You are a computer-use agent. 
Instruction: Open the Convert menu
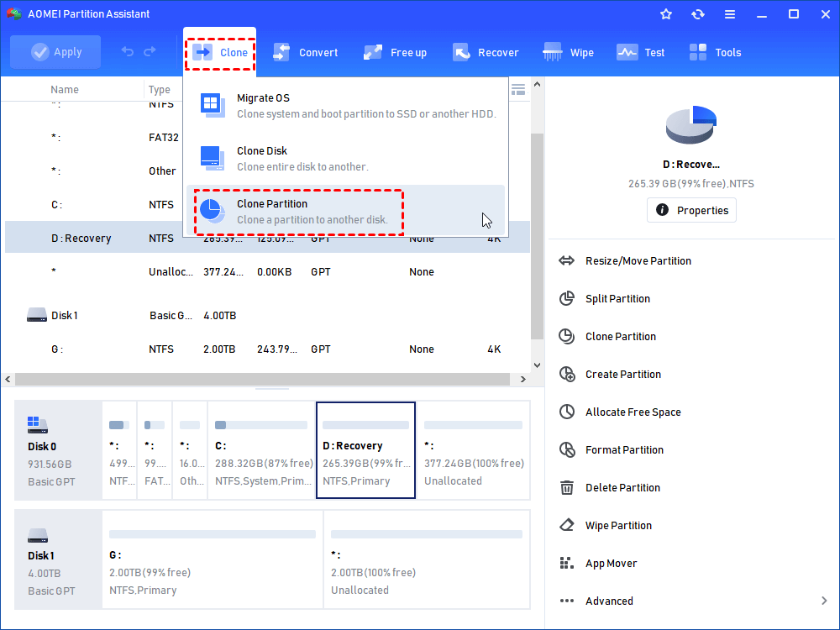coord(306,52)
